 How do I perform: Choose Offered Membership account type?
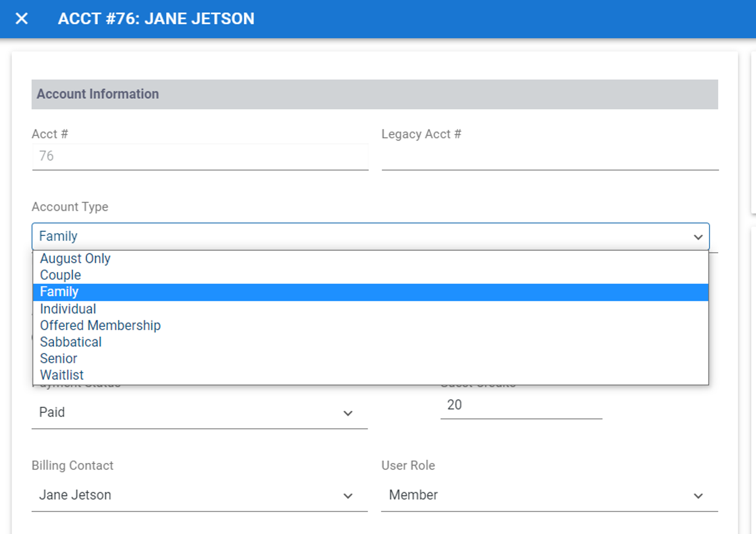pos(100,325)
